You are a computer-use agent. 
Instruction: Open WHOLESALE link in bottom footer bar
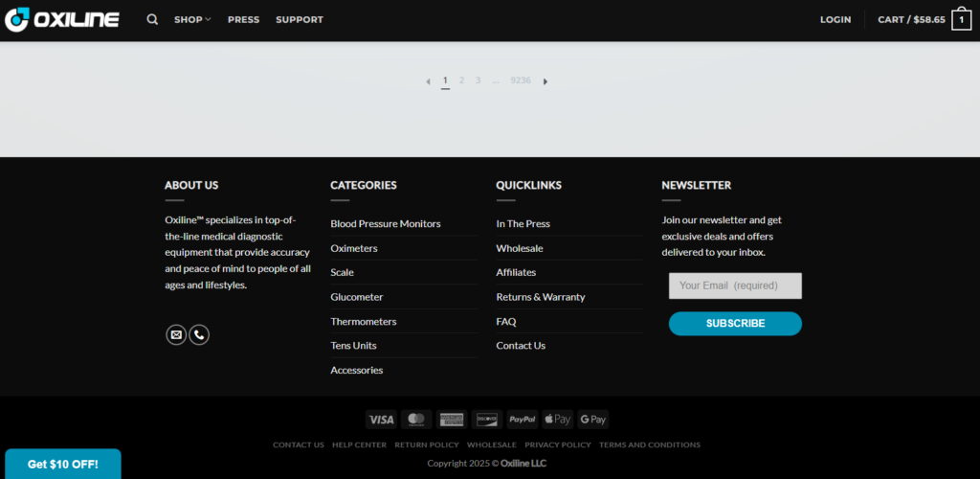click(492, 445)
